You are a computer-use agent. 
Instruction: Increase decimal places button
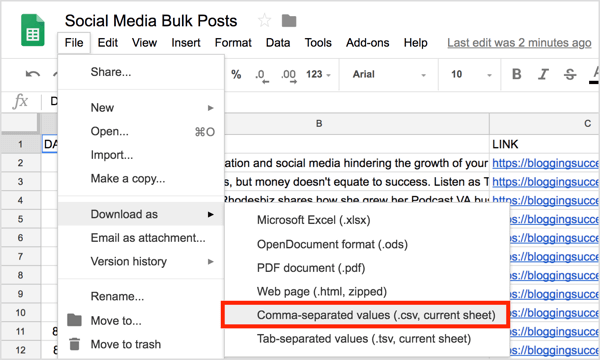click(289, 75)
